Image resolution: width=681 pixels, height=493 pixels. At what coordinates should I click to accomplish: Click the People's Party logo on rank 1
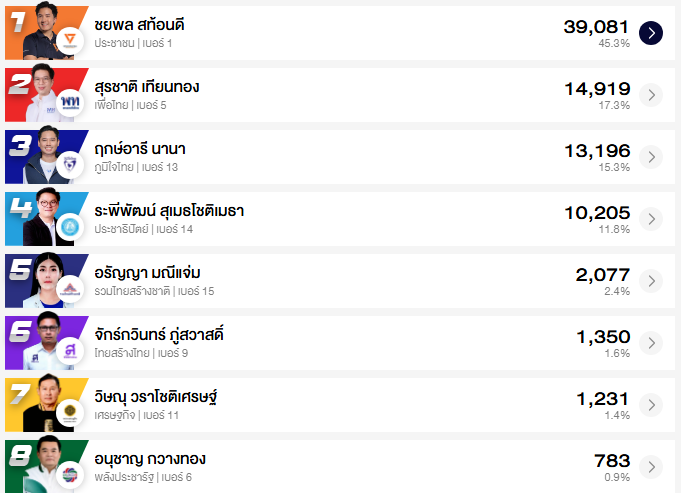[70, 40]
